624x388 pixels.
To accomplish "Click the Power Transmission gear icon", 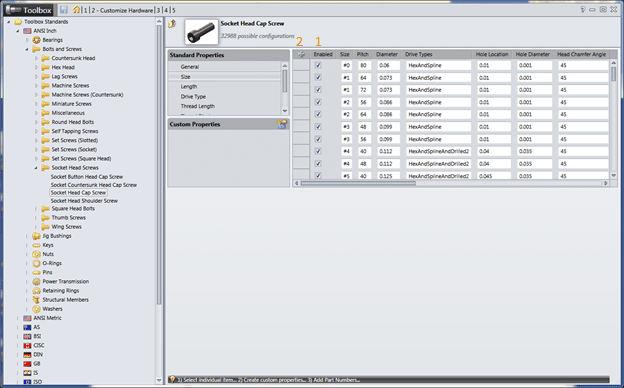I will (37, 282).
